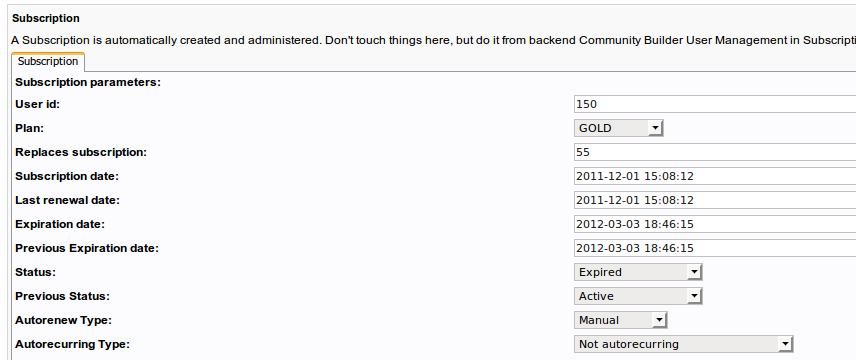Open the Plan dropdown showing GOLD
856x360 pixels.
coord(619,128)
